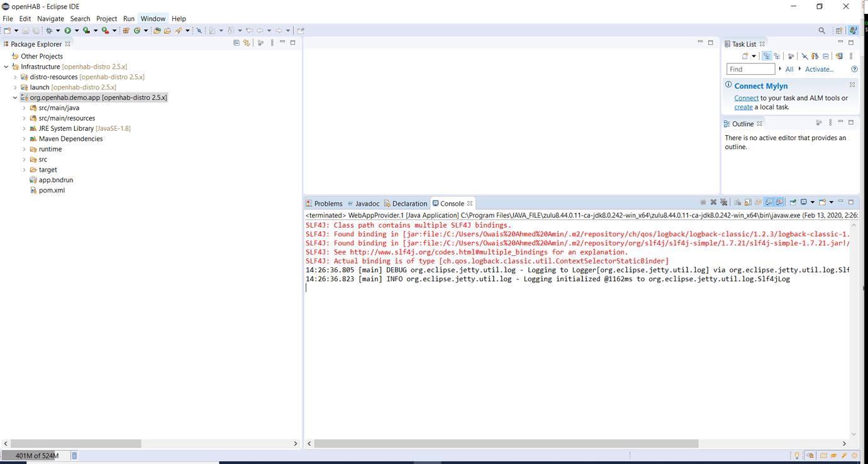Click the New Java Class icon
Viewport: 868px width, 464px height.
(136, 30)
